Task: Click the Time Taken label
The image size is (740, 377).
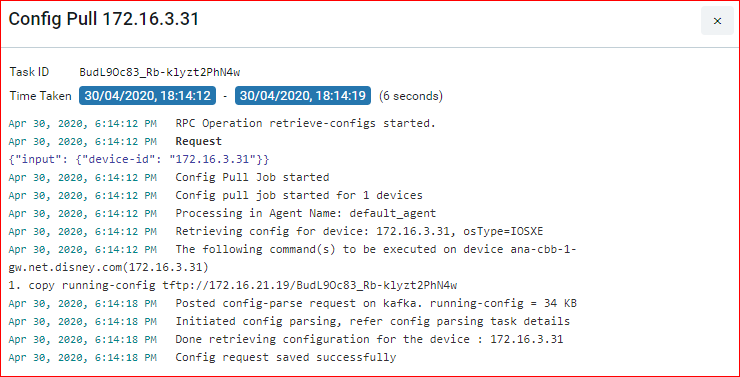Action: pyautogui.click(x=41, y=96)
